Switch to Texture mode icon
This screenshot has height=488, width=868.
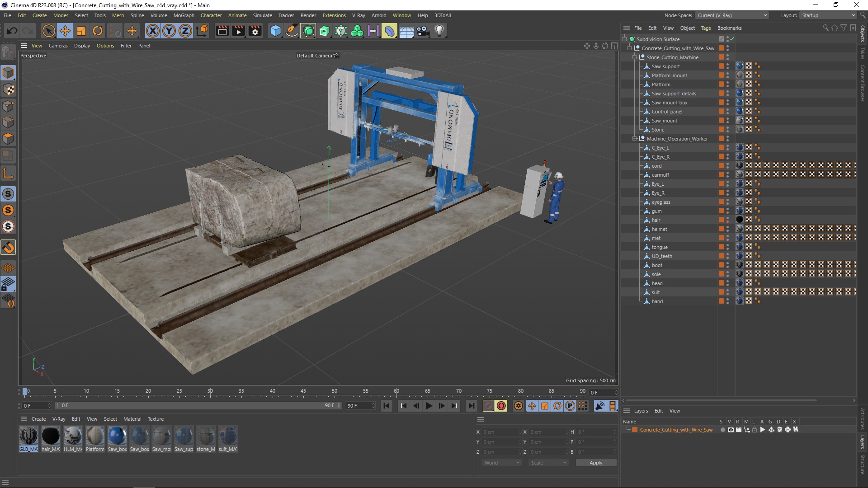[x=8, y=89]
